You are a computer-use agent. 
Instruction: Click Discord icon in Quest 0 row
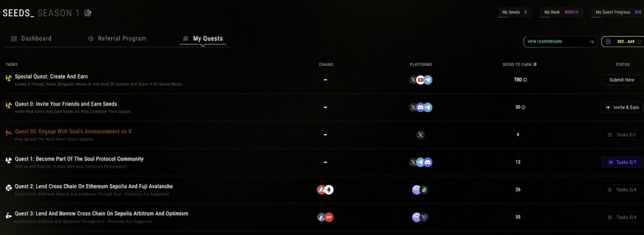coord(421,107)
